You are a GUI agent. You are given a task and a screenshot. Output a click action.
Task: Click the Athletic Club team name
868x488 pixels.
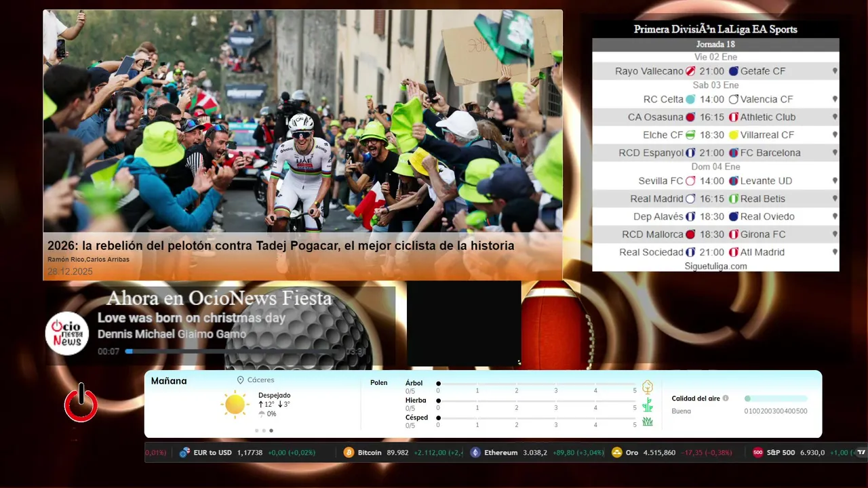(x=768, y=117)
